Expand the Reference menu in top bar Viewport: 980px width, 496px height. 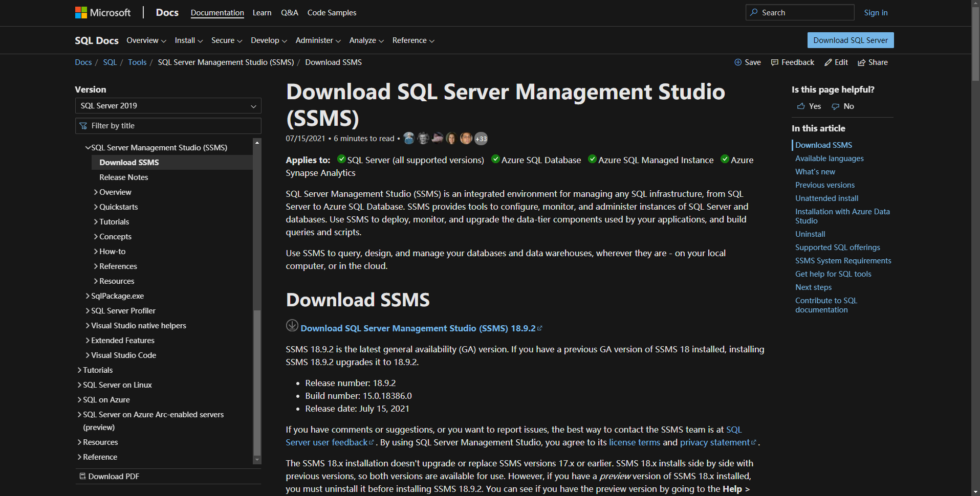coord(413,40)
